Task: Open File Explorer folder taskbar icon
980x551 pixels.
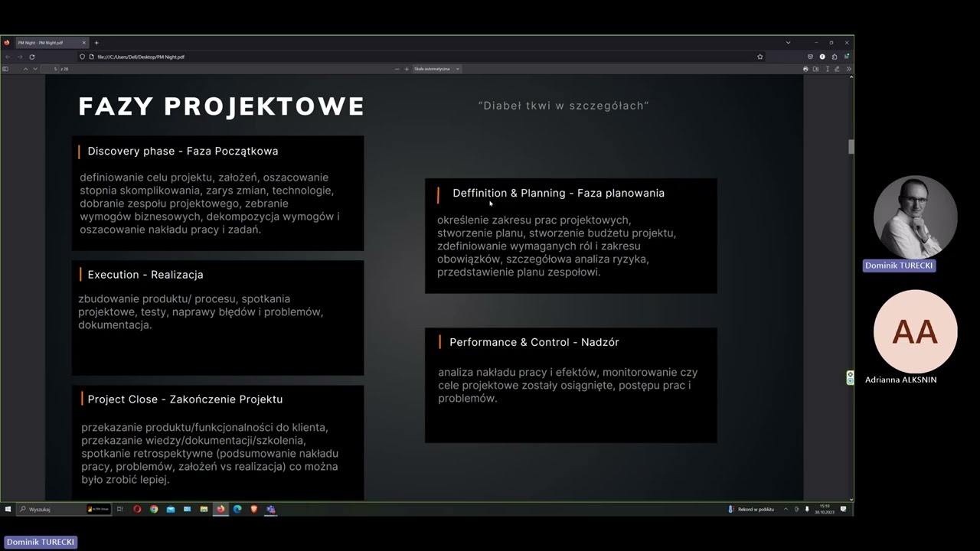Action: click(204, 509)
